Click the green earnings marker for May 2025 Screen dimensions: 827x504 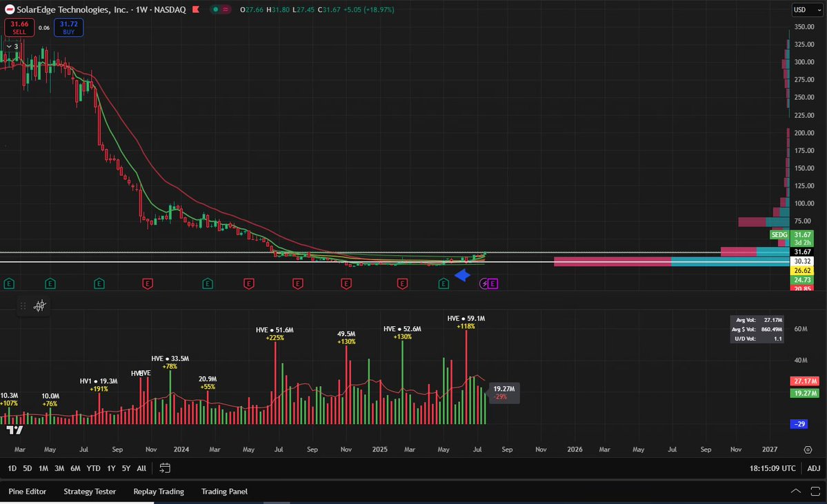[x=444, y=283]
